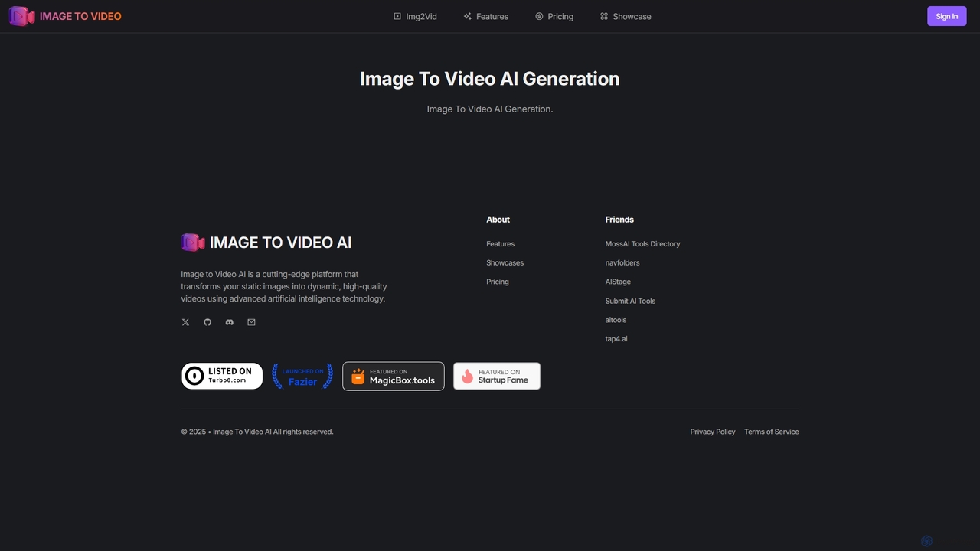Click the Image To Video AI Generation heading
Screen dimensions: 980x551
coord(490,79)
